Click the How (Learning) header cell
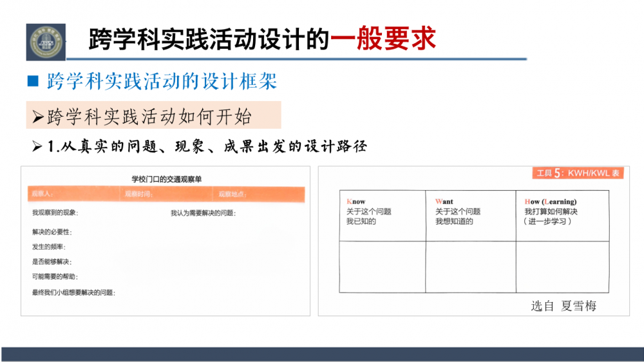644x362 pixels. coord(562,215)
